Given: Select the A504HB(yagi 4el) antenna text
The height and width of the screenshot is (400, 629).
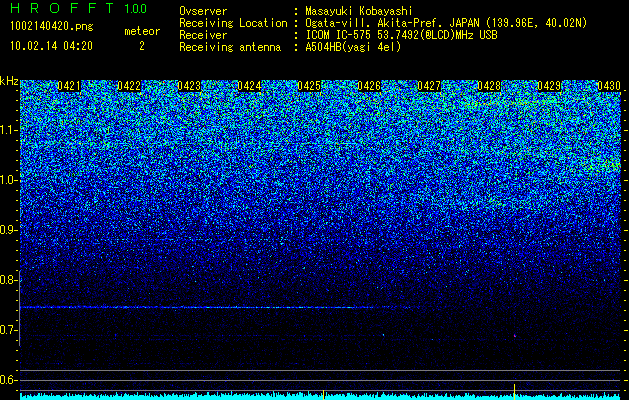Looking at the screenshot, I should tap(353, 47).
